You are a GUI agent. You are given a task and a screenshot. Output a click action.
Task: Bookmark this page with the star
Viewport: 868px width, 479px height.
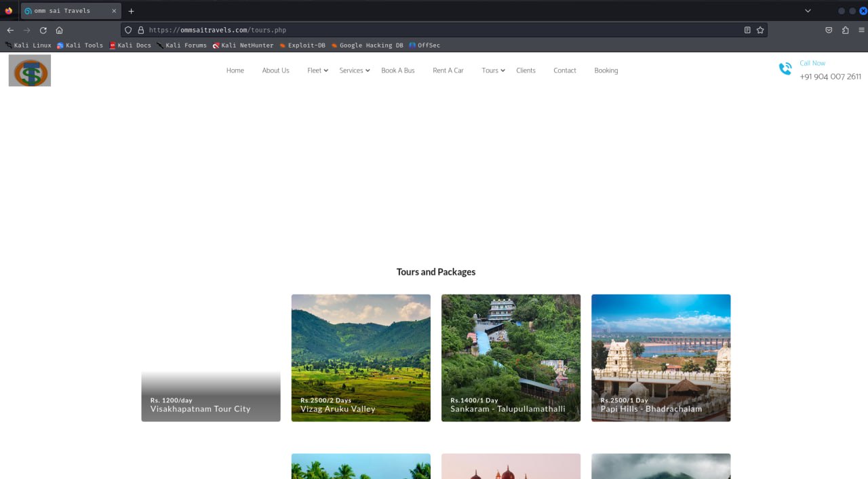tap(760, 30)
